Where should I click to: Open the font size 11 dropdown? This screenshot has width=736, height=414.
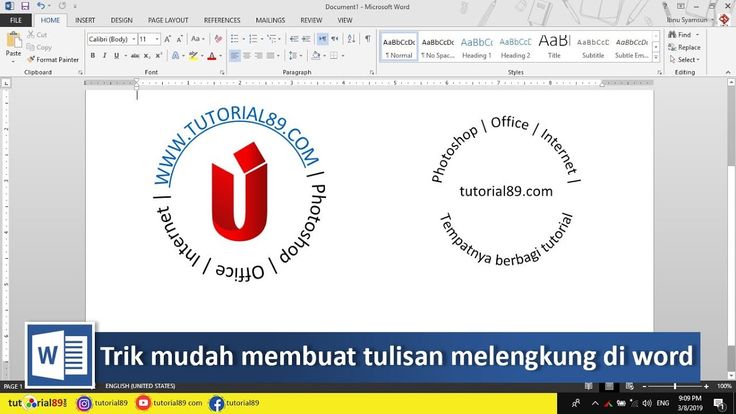[157, 39]
